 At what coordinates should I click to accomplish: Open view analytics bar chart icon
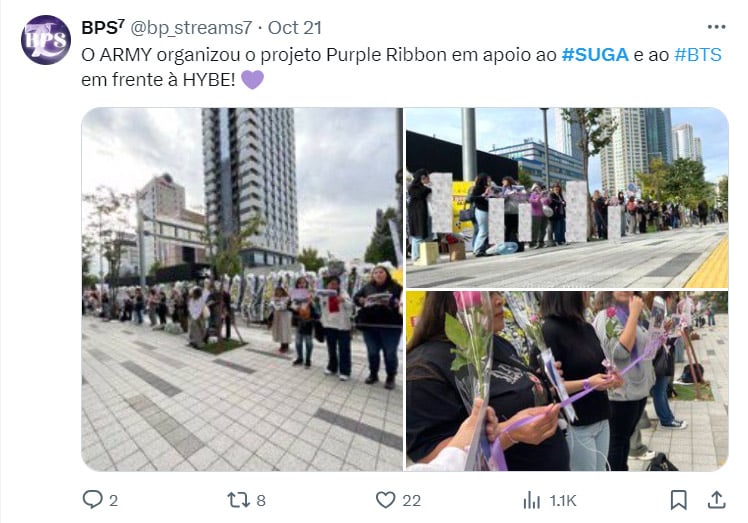click(531, 500)
